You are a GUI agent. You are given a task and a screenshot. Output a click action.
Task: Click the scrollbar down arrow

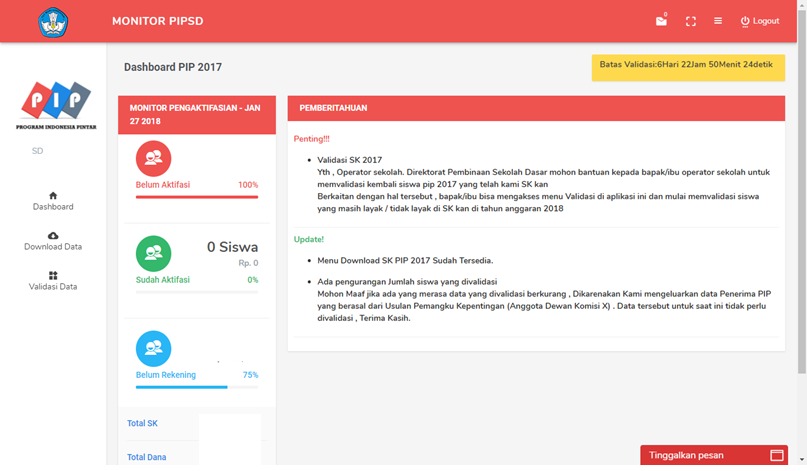pyautogui.click(x=802, y=460)
